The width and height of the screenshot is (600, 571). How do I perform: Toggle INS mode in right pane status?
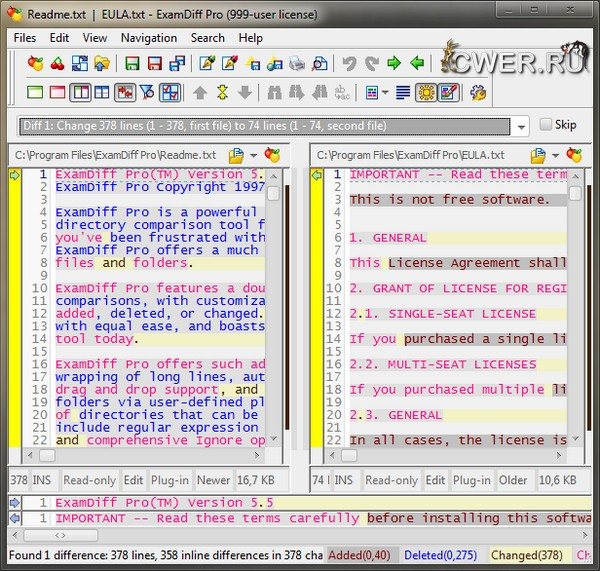[343, 480]
